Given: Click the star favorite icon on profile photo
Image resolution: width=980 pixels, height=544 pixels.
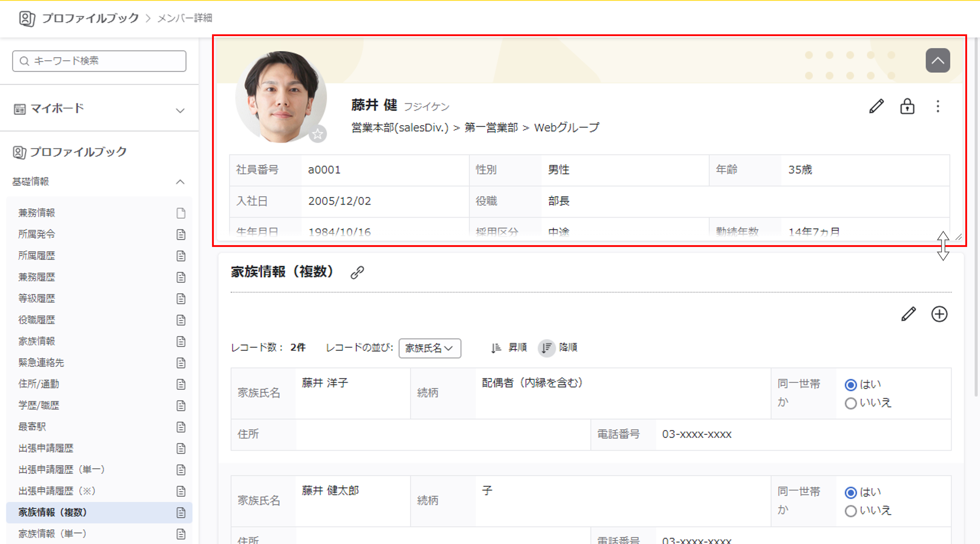Looking at the screenshot, I should coord(318,134).
